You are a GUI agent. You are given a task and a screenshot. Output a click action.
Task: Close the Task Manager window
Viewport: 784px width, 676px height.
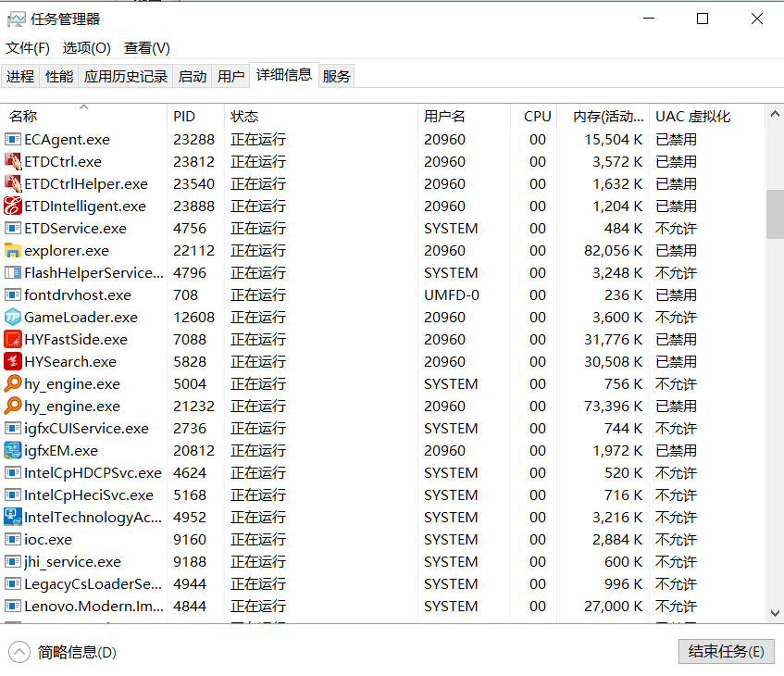tap(756, 19)
